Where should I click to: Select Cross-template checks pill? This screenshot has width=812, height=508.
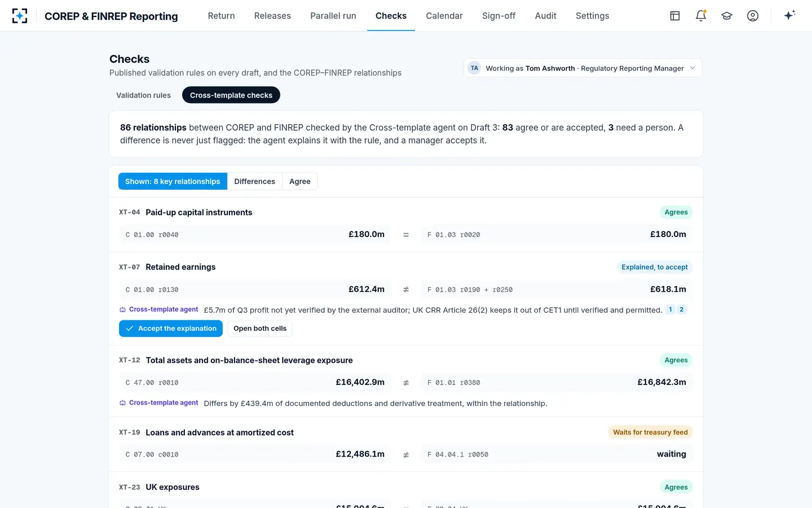pos(231,95)
